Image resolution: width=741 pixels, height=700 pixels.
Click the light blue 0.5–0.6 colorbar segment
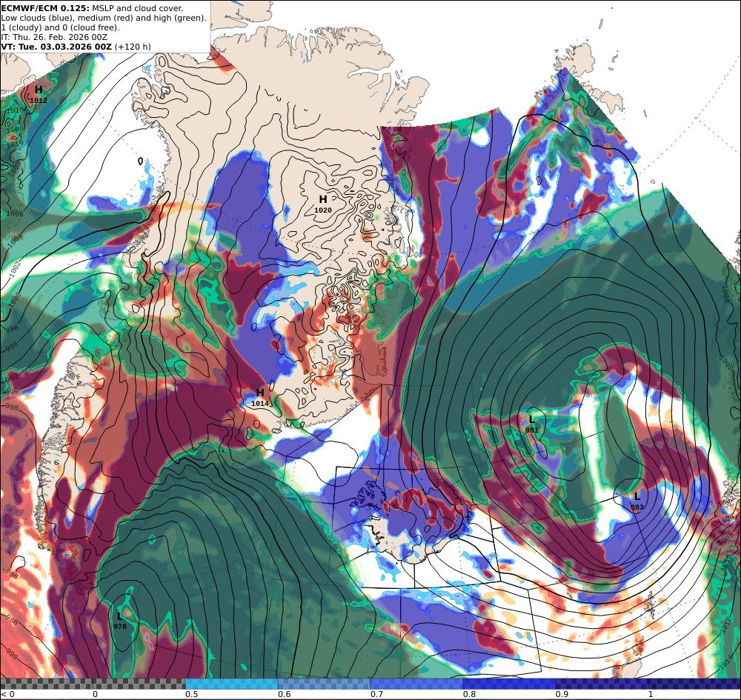pyautogui.click(x=231, y=684)
